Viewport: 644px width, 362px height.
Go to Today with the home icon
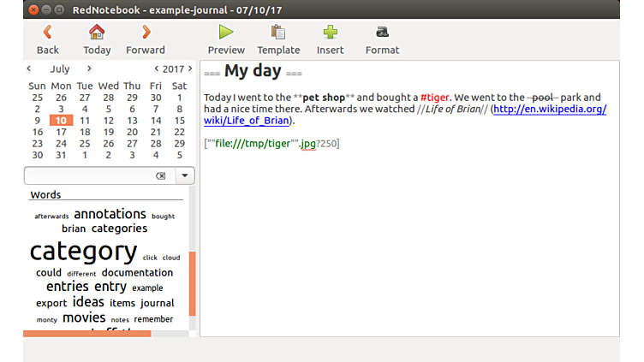(97, 33)
